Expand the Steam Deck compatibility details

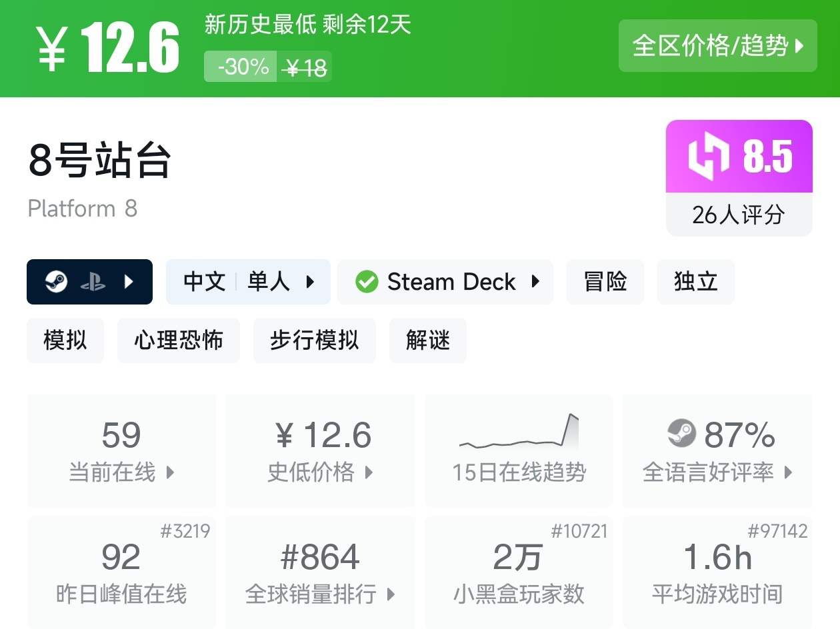click(535, 282)
